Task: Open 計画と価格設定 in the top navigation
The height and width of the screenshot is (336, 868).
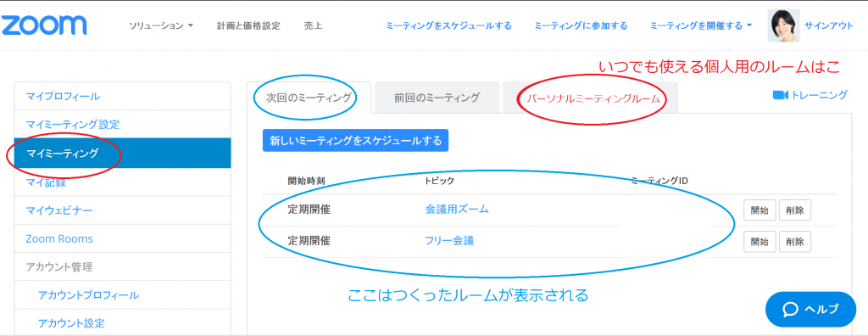Action: [x=248, y=25]
